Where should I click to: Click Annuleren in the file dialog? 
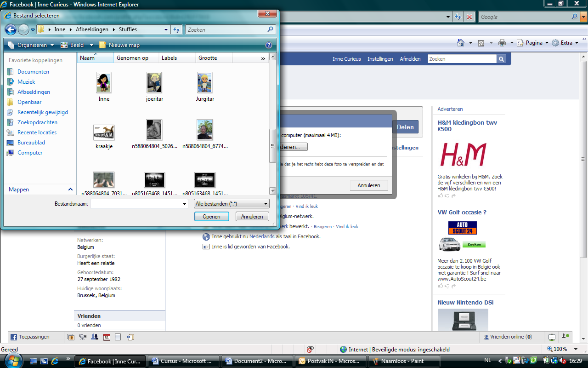tap(252, 217)
